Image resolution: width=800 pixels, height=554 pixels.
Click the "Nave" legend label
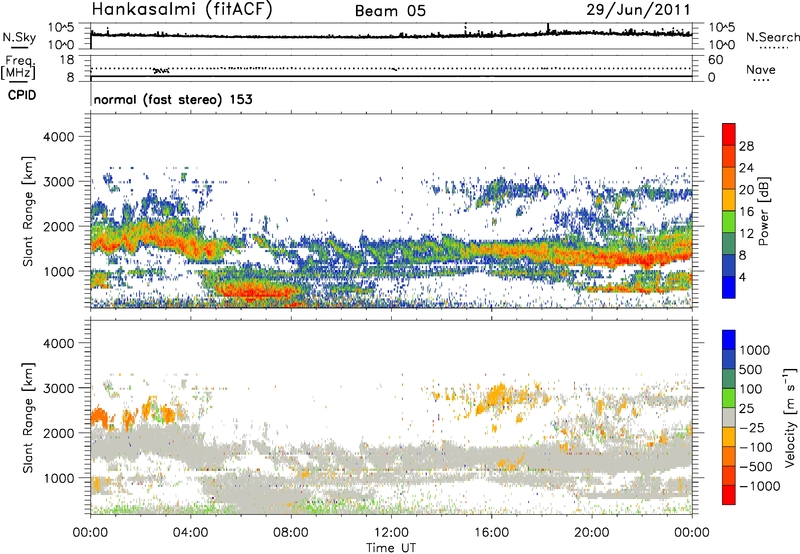click(x=761, y=70)
